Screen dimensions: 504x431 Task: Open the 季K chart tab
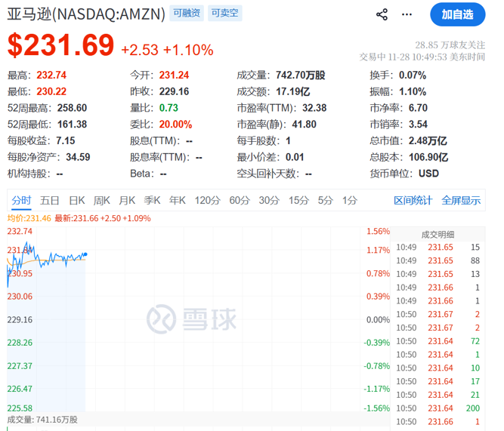[153, 200]
